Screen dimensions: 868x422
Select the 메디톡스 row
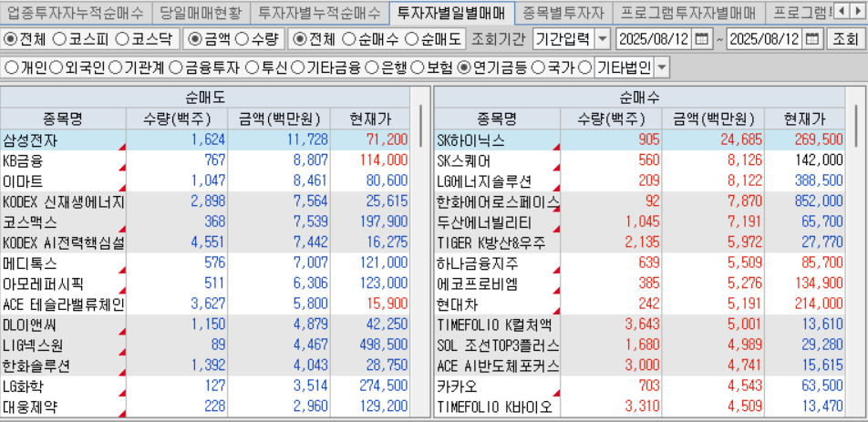click(205, 263)
